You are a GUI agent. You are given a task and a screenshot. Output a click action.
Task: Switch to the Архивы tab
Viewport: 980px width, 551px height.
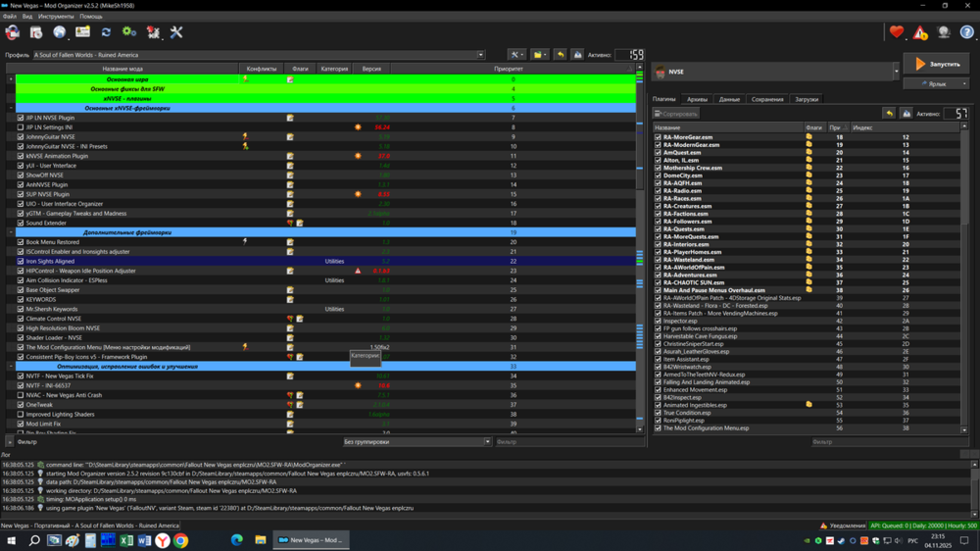pos(697,99)
